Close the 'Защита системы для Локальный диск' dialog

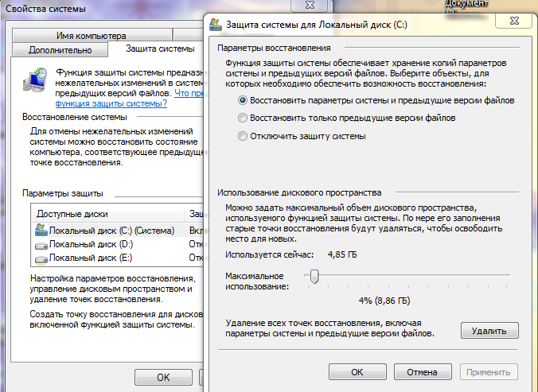click(514, 21)
